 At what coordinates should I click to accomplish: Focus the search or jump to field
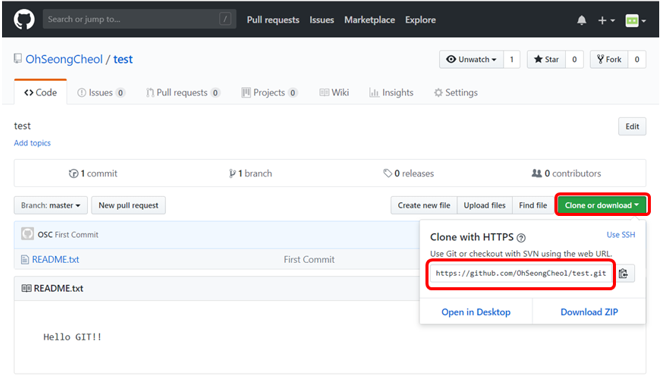[139, 19]
